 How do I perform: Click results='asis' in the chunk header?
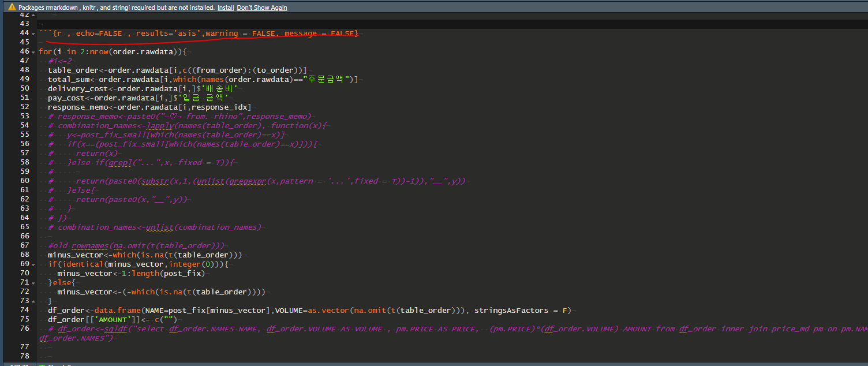169,33
